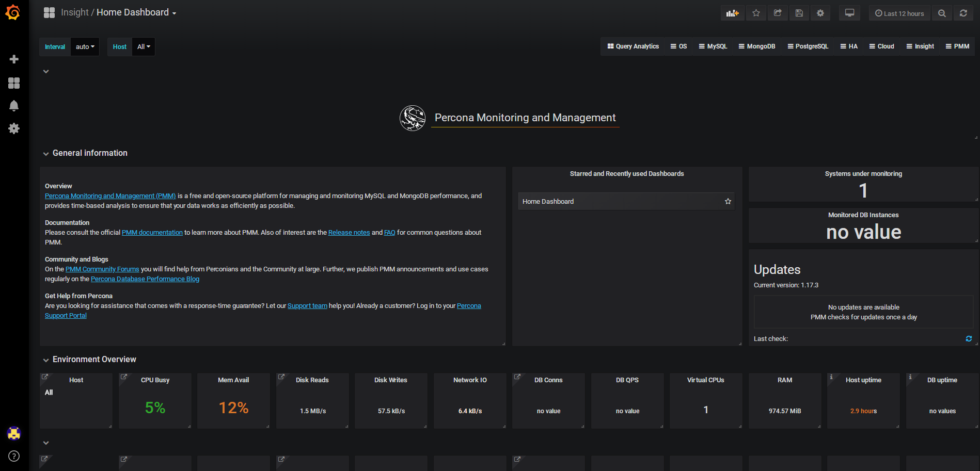
Task: Click the 'Current version: 1.17.3' text
Action: click(x=786, y=285)
